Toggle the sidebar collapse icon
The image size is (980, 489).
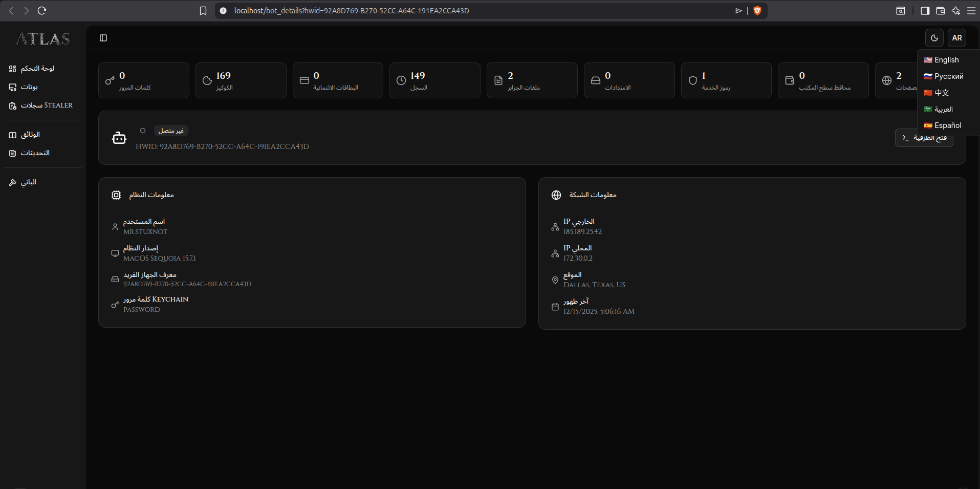pyautogui.click(x=103, y=38)
